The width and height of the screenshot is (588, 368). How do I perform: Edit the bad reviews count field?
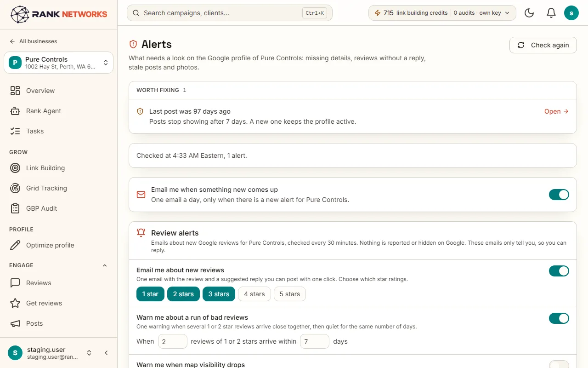click(x=173, y=341)
